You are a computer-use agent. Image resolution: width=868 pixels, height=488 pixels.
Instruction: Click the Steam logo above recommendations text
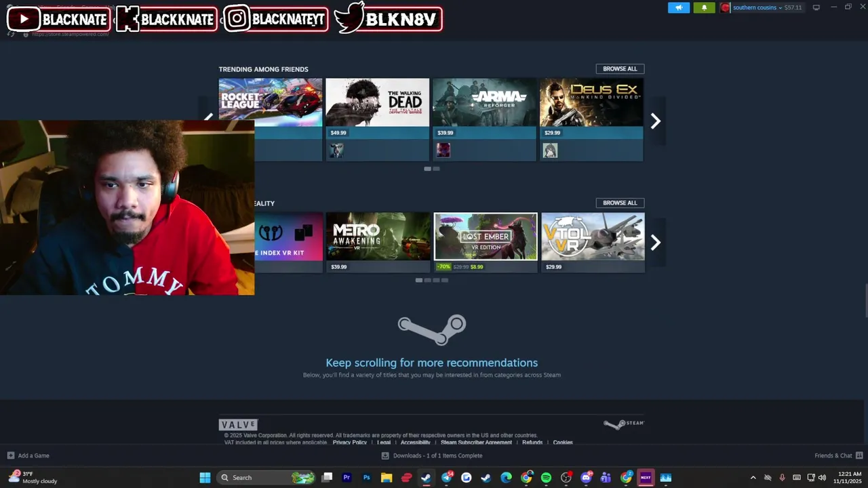coord(432,329)
